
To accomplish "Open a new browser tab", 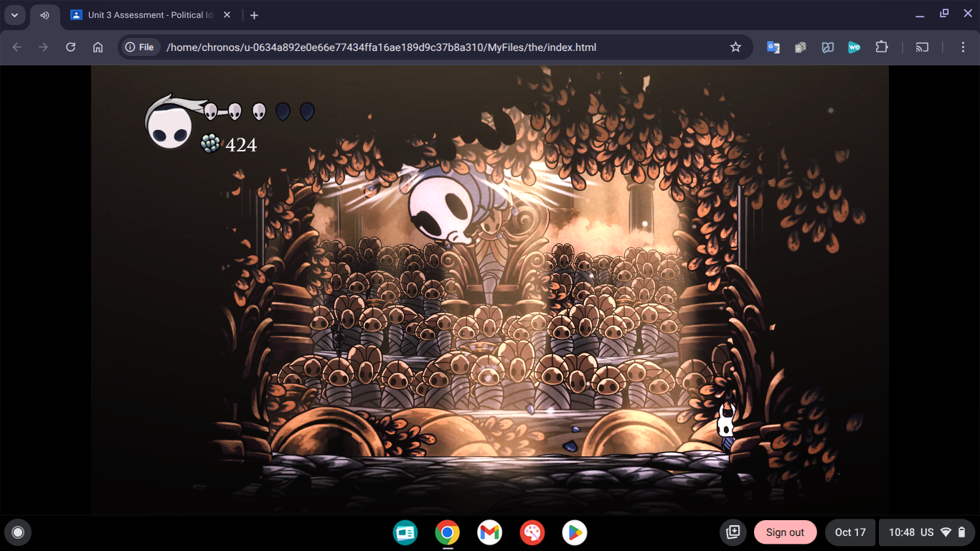I will click(x=254, y=15).
